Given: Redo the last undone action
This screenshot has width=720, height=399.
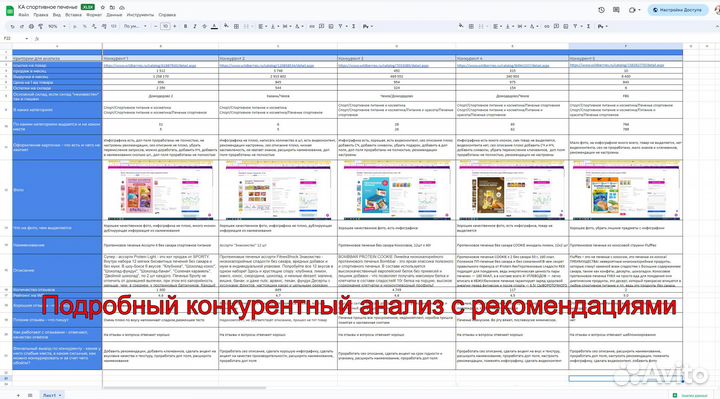Looking at the screenshot, I should [x=21, y=27].
